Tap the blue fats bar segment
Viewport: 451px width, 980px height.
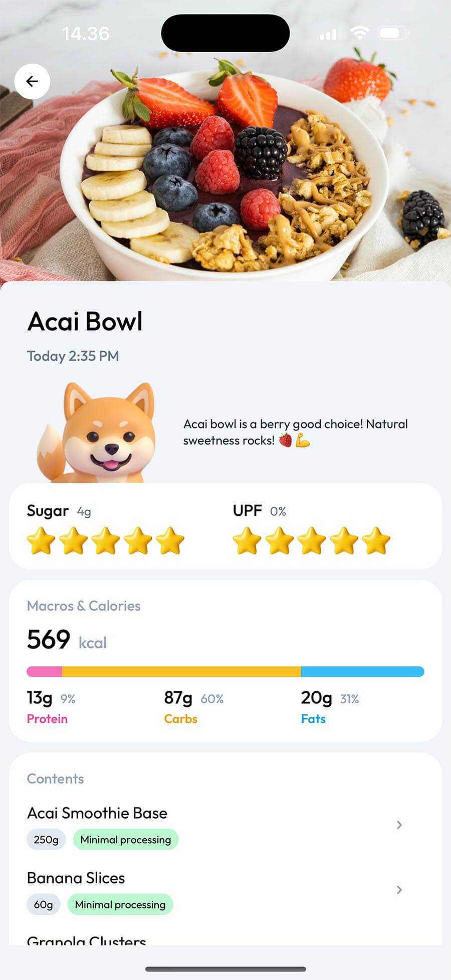tap(362, 671)
